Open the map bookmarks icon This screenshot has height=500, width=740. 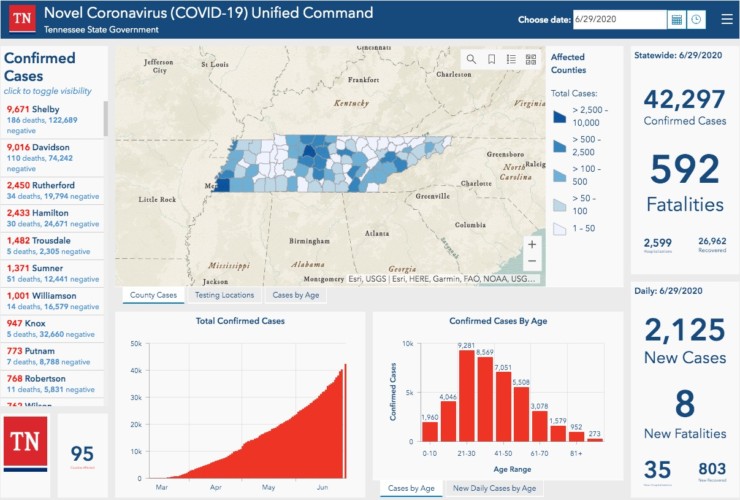[491, 59]
